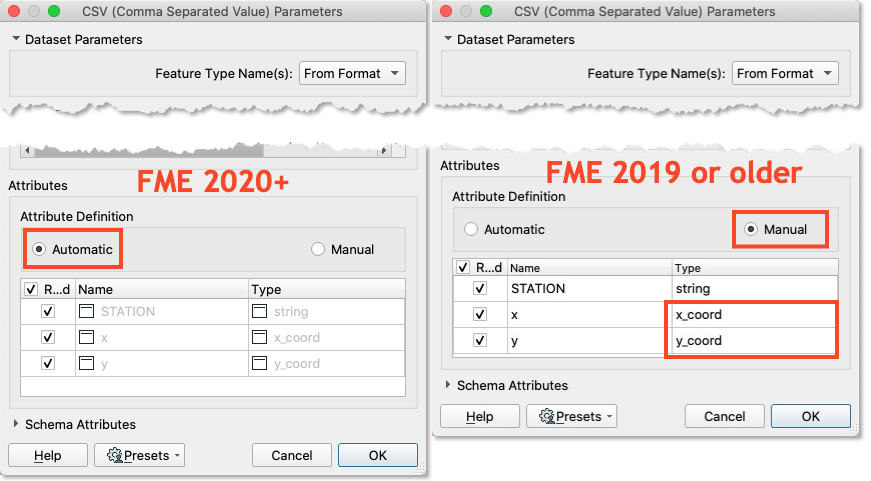Click x_coord type cell in right table

pos(750,314)
